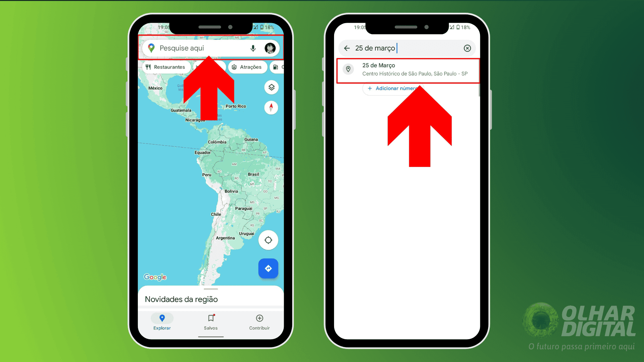Tap the location centering icon
This screenshot has width=644, height=362.
click(x=268, y=240)
